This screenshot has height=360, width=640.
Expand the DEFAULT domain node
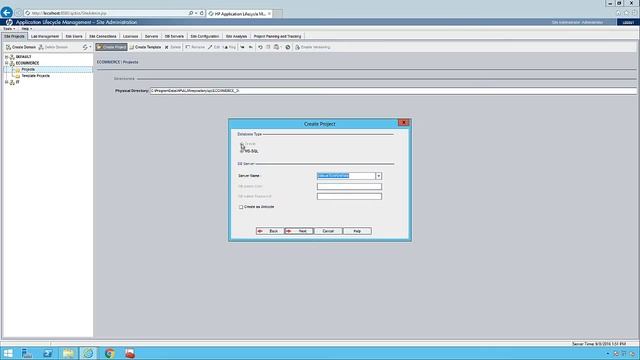click(x=7, y=57)
